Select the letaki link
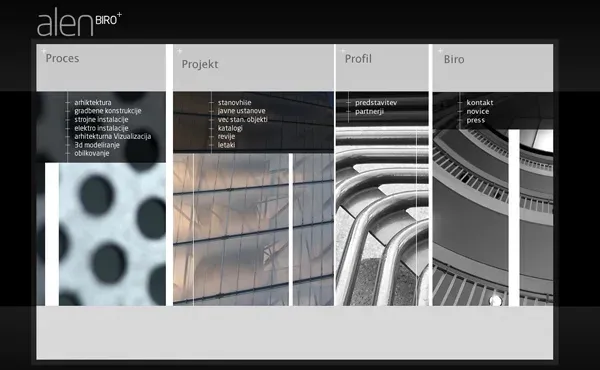The width and height of the screenshot is (600, 370). click(227, 145)
